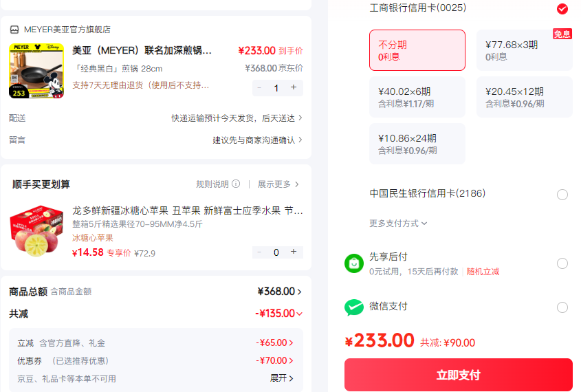This screenshot has height=392, width=581.
Task: Select ¥77.68×3期 interest-free installment option
Action: click(x=525, y=50)
